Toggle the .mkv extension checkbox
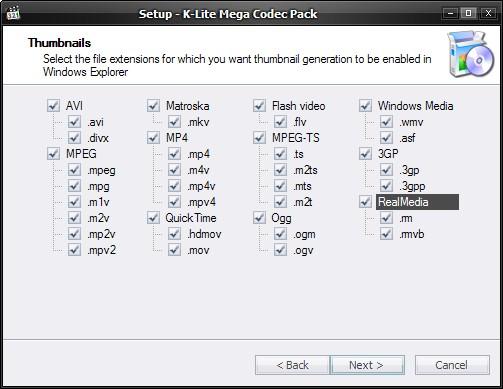This screenshot has width=503, height=389. [x=174, y=122]
